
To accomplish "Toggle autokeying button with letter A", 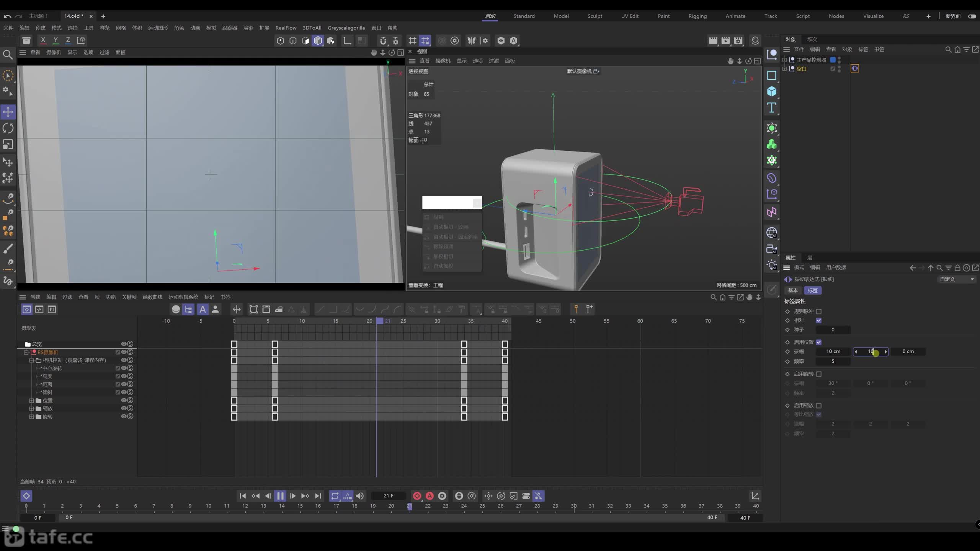I will coord(430,496).
